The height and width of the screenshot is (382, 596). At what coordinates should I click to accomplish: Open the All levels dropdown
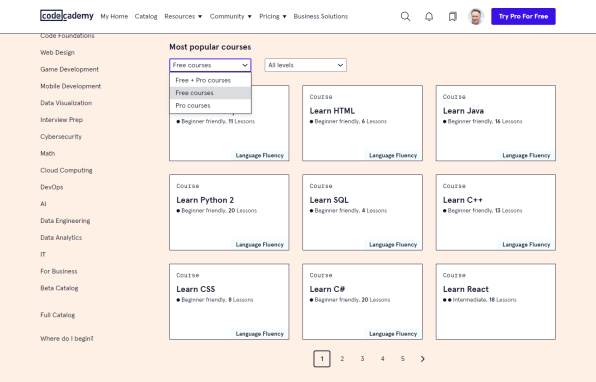point(306,65)
